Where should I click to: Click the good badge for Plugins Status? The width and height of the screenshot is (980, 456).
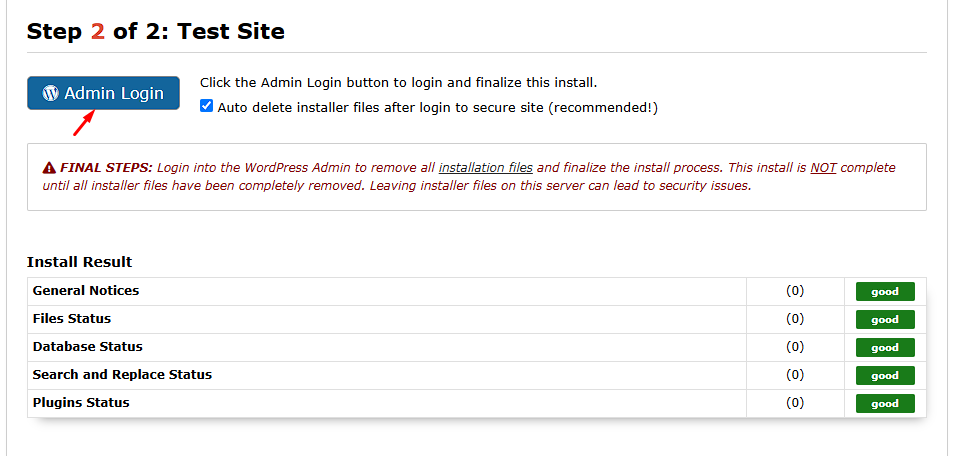pos(885,404)
